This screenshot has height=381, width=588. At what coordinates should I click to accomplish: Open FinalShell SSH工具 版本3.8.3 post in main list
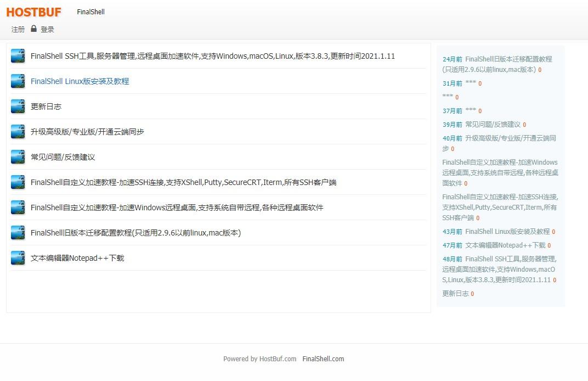click(x=212, y=56)
